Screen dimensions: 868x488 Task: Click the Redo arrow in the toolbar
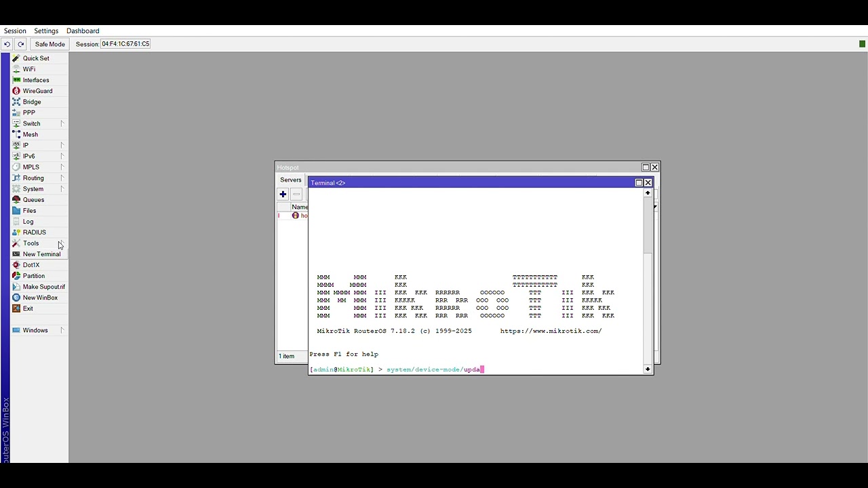[20, 44]
